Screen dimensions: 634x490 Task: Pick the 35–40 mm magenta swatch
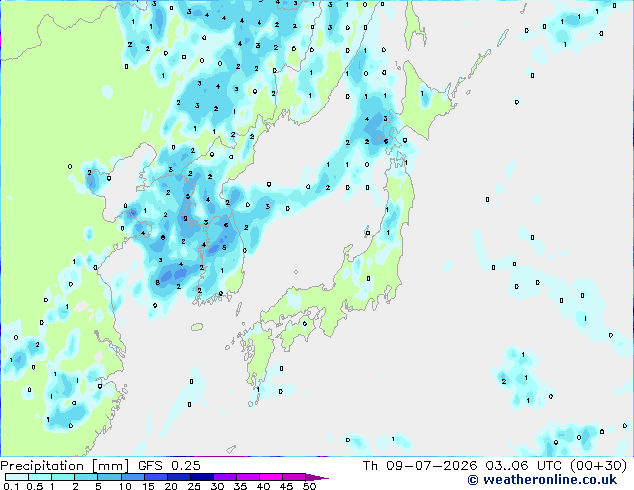pos(248,477)
